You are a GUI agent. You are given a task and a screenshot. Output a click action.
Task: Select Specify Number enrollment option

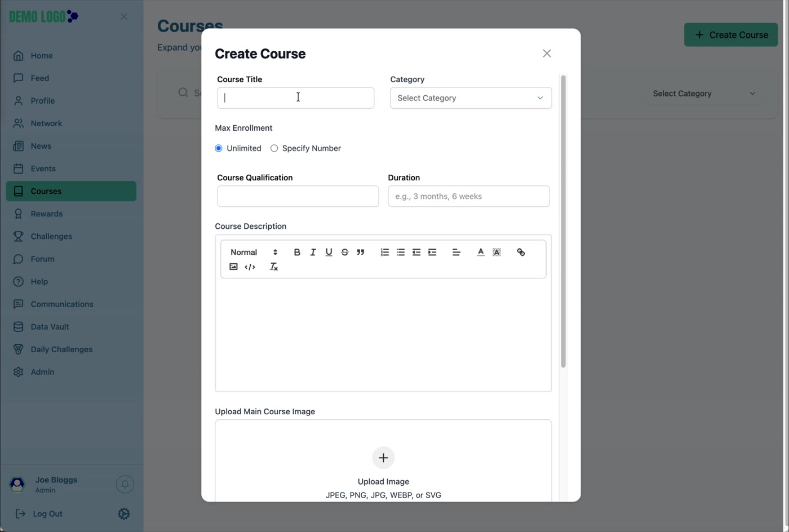274,148
